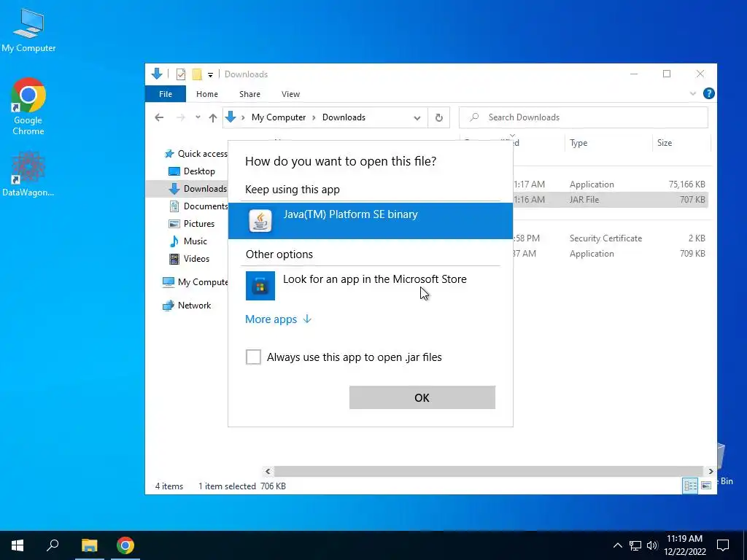Image resolution: width=747 pixels, height=560 pixels.
Task: Click Security Certificate type cell
Action: pyautogui.click(x=605, y=238)
